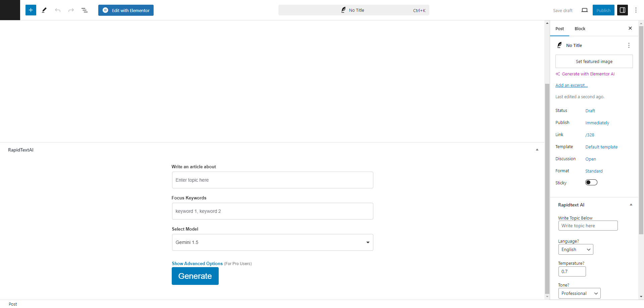Open the Language dropdown set to English
The height and width of the screenshot is (308, 644).
coord(576,249)
